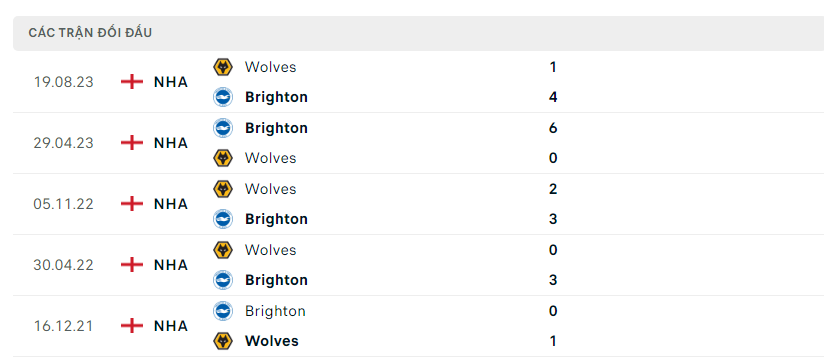Click the Wolves crest in the 29.04.23 match

tap(223, 158)
